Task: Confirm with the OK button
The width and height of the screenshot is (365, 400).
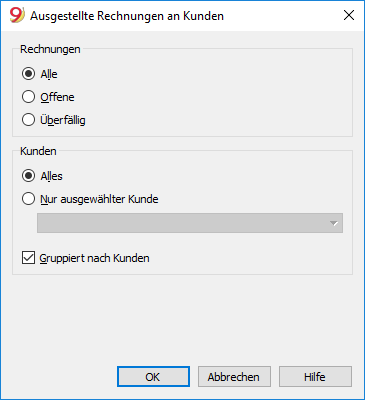Action: click(153, 377)
